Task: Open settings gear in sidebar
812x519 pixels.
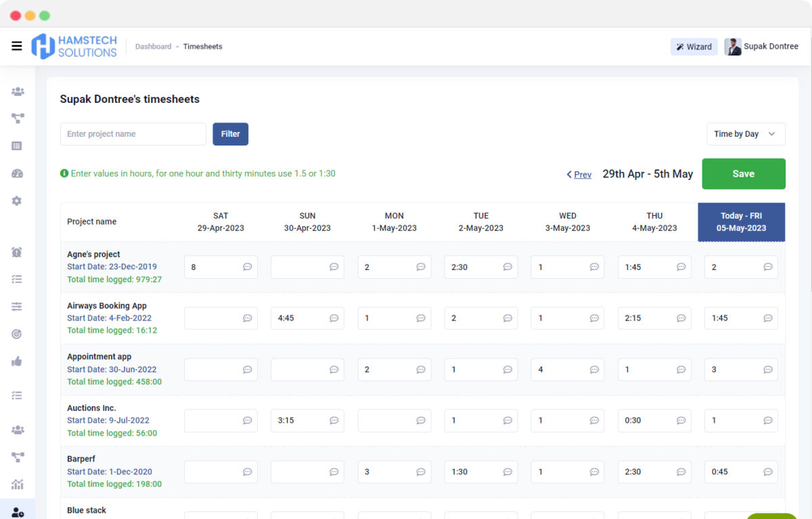Action: [17, 200]
